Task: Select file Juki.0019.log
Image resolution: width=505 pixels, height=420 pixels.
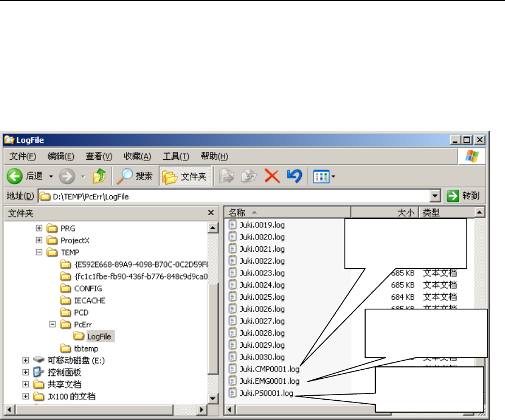Action: point(257,225)
